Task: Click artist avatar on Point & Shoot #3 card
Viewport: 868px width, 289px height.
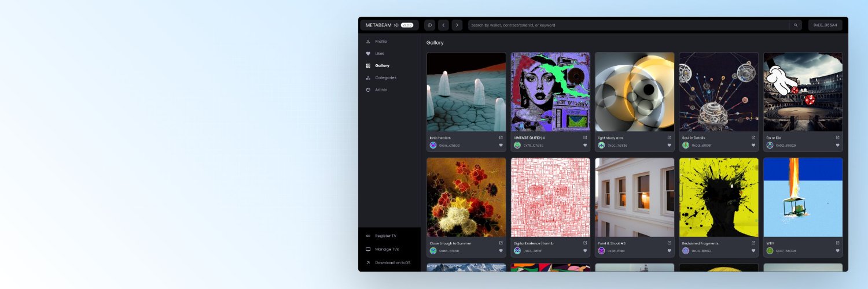Action: pyautogui.click(x=601, y=251)
